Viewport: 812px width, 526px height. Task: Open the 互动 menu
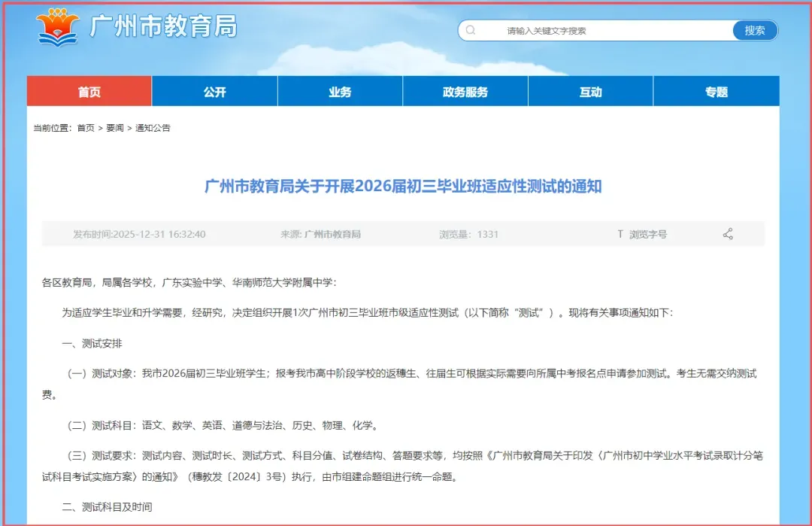point(590,90)
